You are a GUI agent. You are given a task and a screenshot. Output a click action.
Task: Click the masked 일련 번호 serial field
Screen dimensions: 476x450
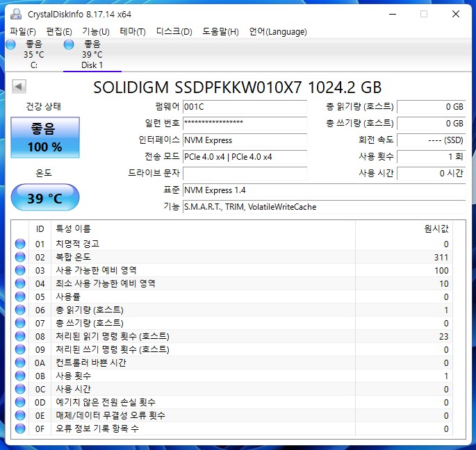pos(245,124)
